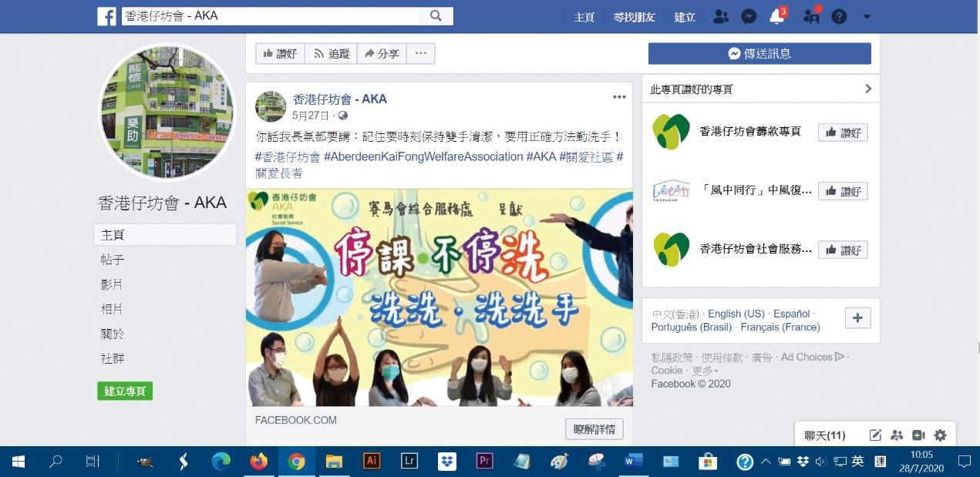
Task: Open the notifications bell icon
Action: (776, 16)
